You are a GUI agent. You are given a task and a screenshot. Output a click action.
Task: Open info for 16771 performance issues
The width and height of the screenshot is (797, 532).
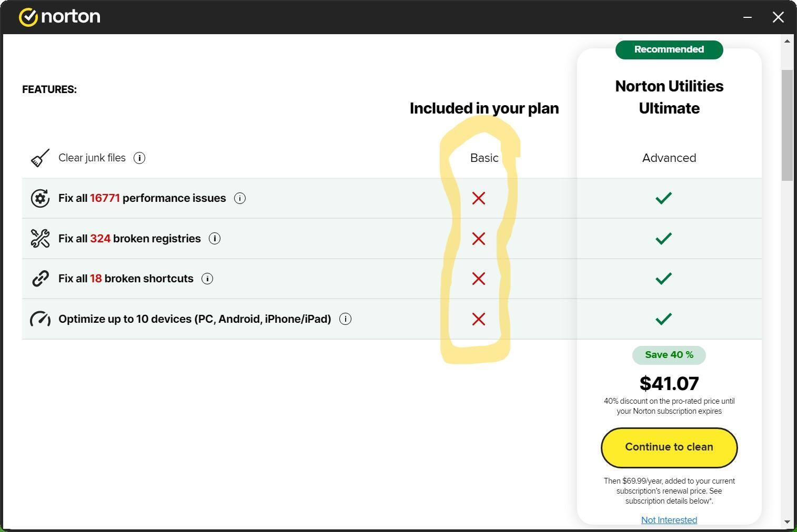click(240, 198)
